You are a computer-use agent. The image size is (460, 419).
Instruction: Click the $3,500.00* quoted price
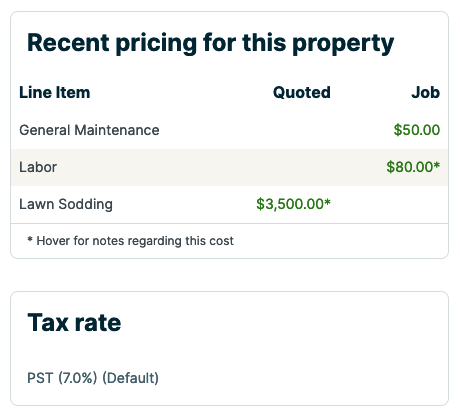coord(293,204)
